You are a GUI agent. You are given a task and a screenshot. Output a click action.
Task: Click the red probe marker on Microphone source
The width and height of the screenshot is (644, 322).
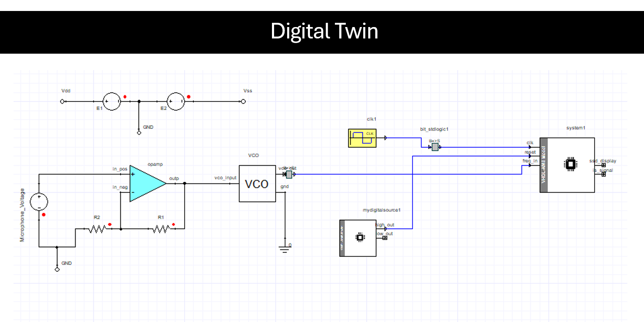pos(43,215)
